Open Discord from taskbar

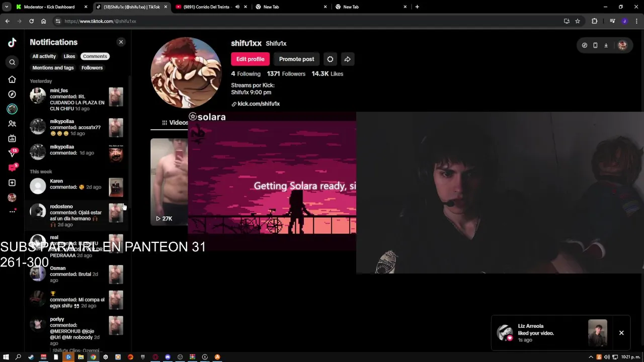pyautogui.click(x=168, y=357)
